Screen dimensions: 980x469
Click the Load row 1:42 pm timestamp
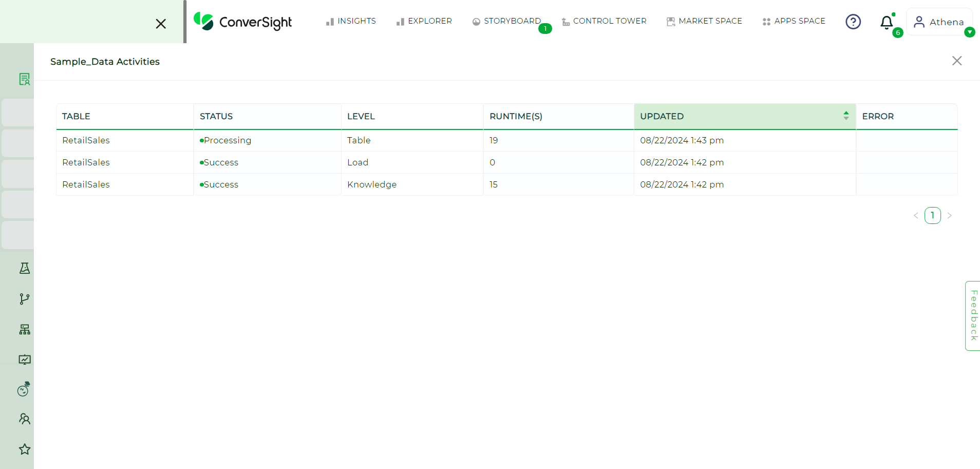point(682,162)
